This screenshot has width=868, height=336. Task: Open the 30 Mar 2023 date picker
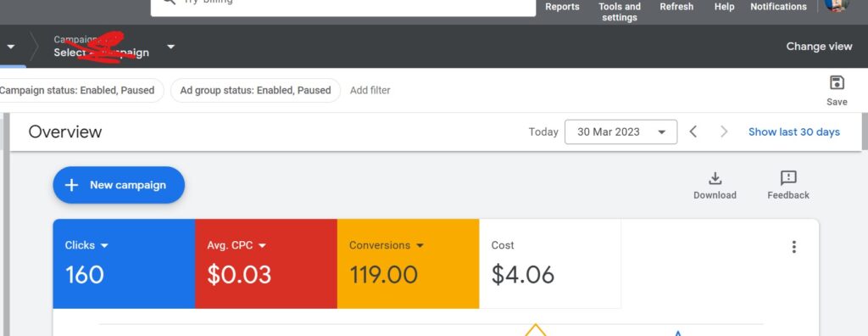620,132
